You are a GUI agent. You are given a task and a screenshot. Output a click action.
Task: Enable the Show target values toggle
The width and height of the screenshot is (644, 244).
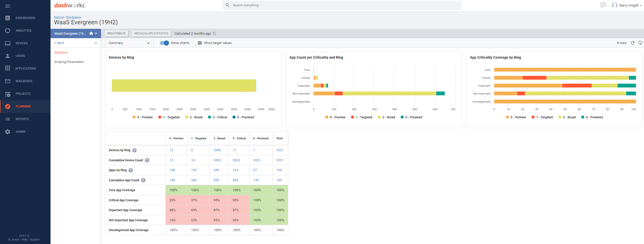click(x=197, y=43)
